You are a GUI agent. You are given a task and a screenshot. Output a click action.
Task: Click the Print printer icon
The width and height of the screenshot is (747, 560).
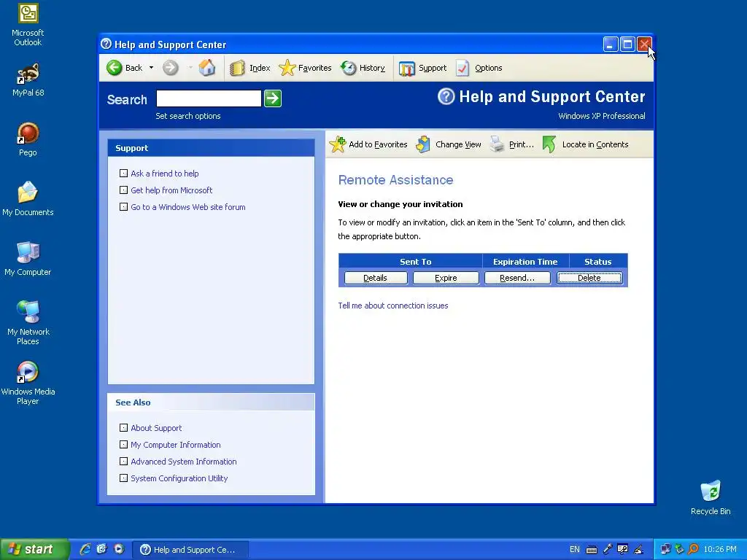[x=498, y=144]
